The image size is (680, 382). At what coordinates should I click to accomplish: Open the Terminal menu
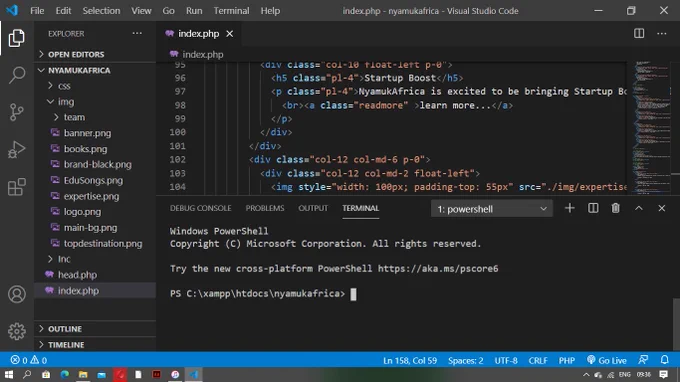(x=231, y=11)
